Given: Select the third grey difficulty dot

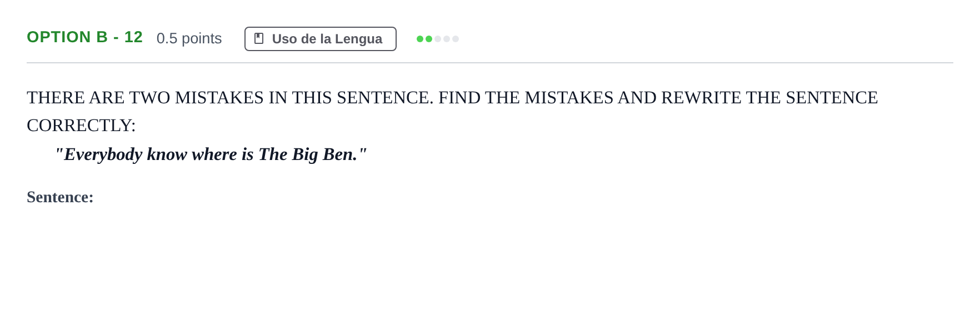Looking at the screenshot, I should (438, 39).
